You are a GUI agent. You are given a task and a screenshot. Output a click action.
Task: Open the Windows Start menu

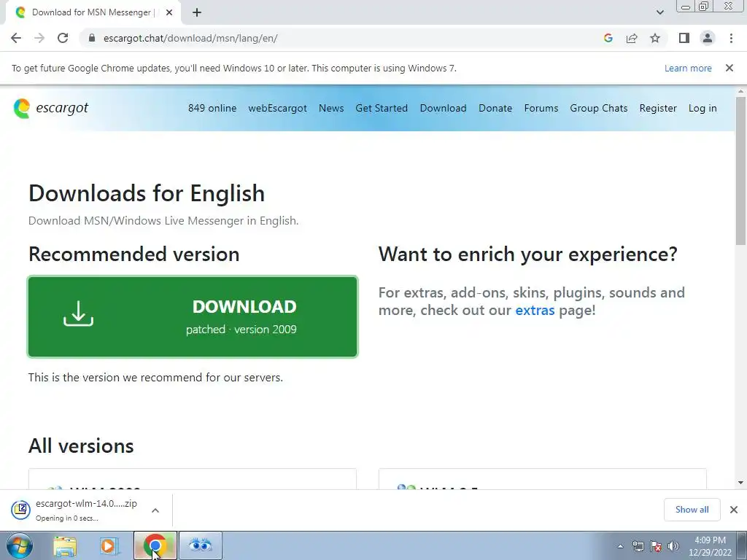[x=20, y=545]
